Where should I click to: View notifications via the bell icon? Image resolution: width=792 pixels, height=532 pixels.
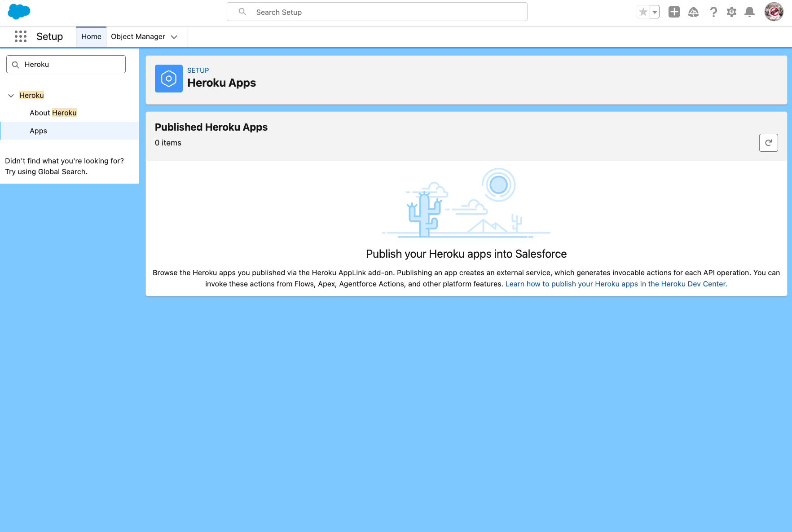pyautogui.click(x=749, y=12)
